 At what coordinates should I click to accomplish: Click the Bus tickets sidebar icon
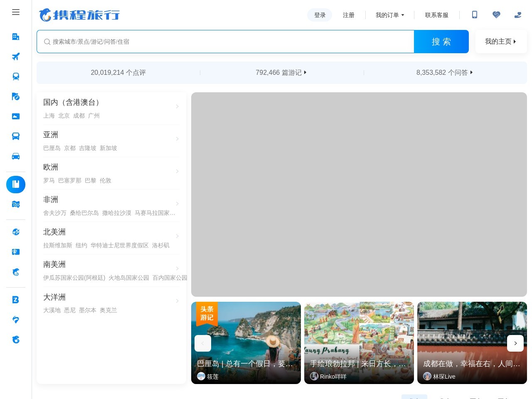[16, 136]
